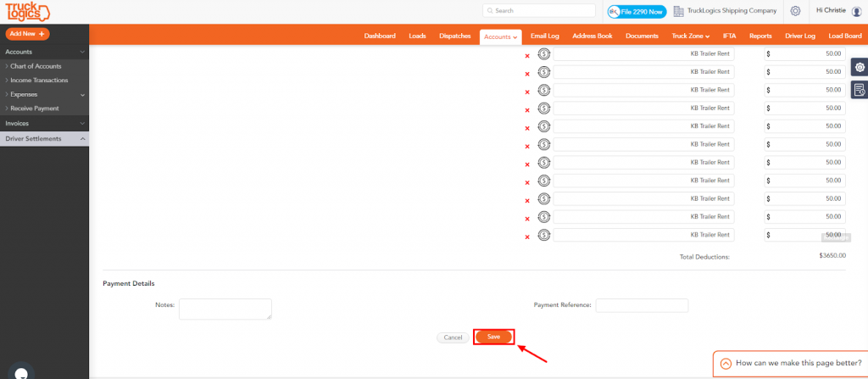Open settings gear in top header

click(795, 11)
